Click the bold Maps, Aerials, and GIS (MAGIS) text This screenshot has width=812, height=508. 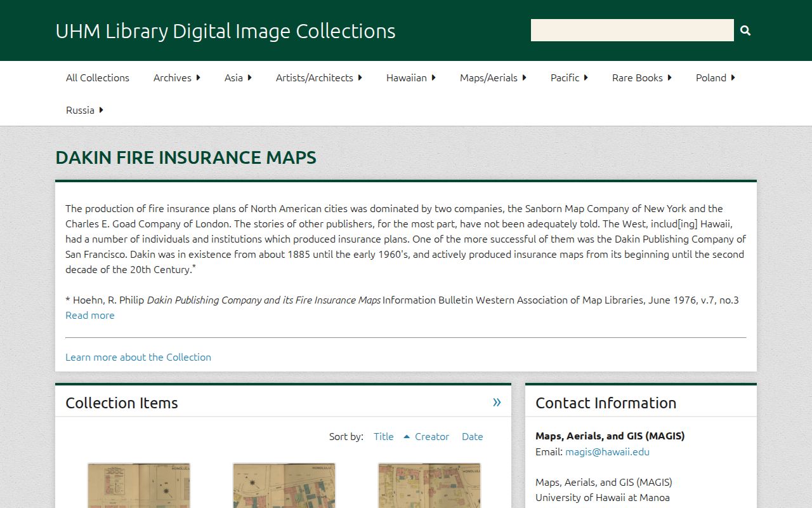(610, 436)
